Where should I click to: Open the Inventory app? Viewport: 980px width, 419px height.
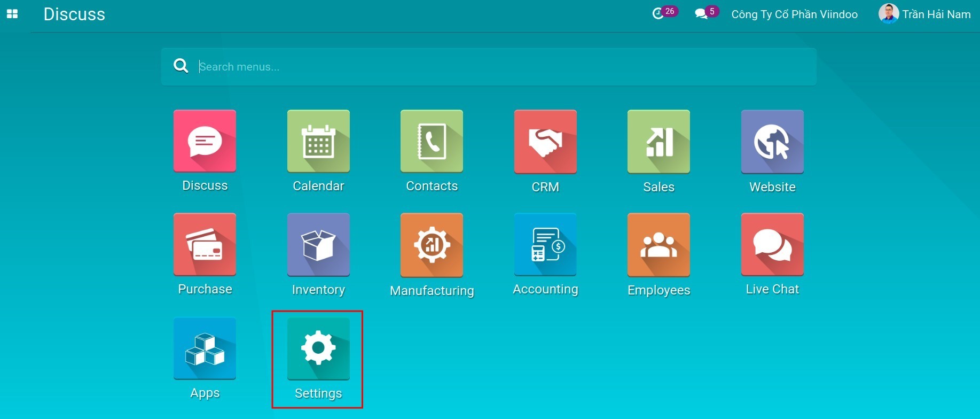(318, 245)
